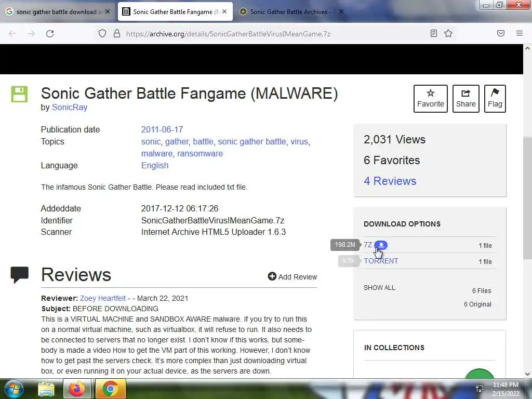Close the Sonic Gather Battle Archives tab
532x399 pixels.
341,11
